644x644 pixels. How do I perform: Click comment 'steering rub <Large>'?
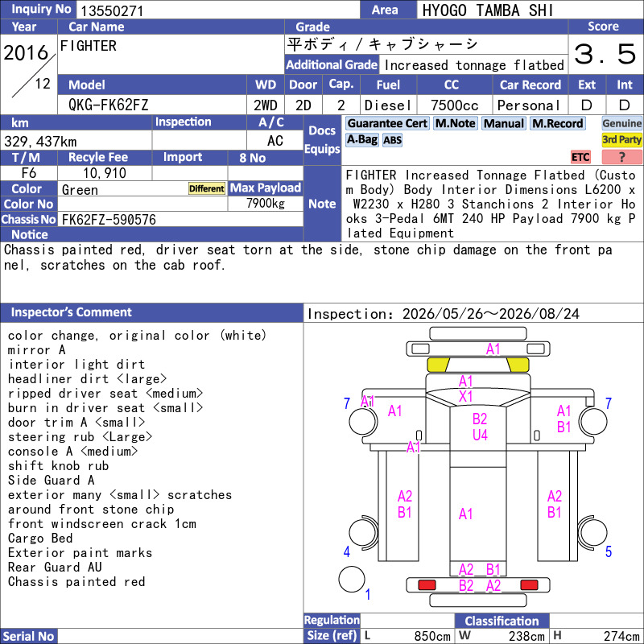click(x=80, y=437)
